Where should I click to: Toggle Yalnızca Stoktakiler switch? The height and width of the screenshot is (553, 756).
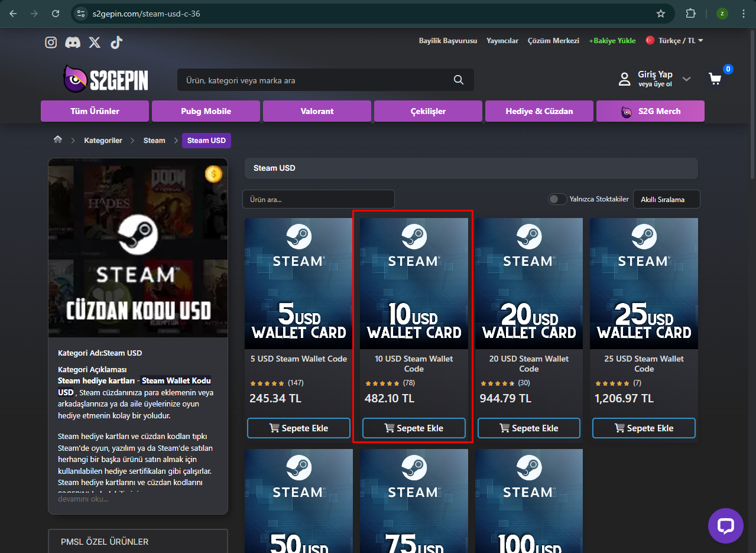[x=557, y=199]
